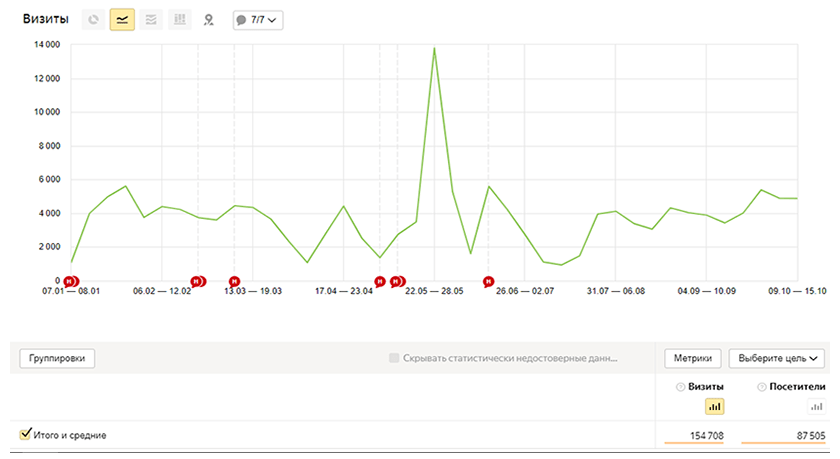Uncheck the Итого и средние checkbox
Viewport: 840px width, 459px height.
26,434
